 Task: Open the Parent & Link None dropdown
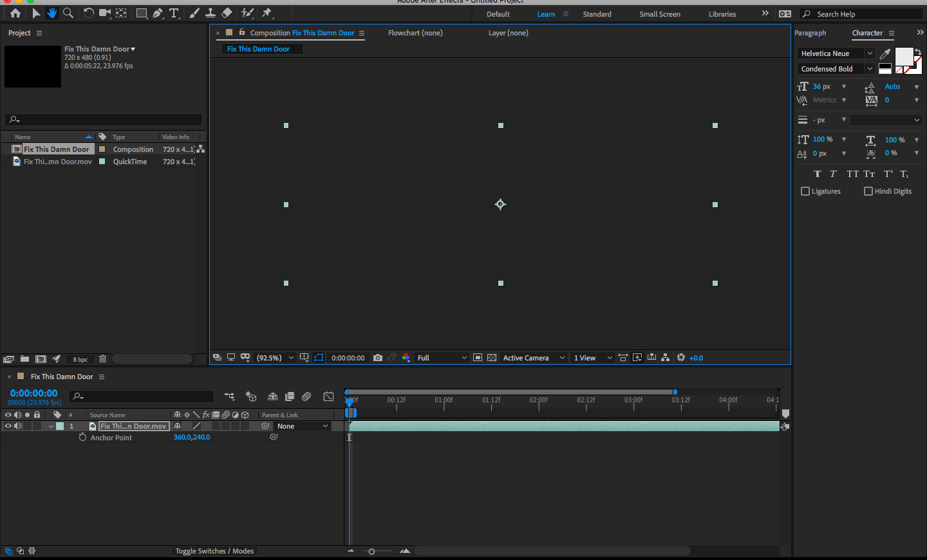302,425
